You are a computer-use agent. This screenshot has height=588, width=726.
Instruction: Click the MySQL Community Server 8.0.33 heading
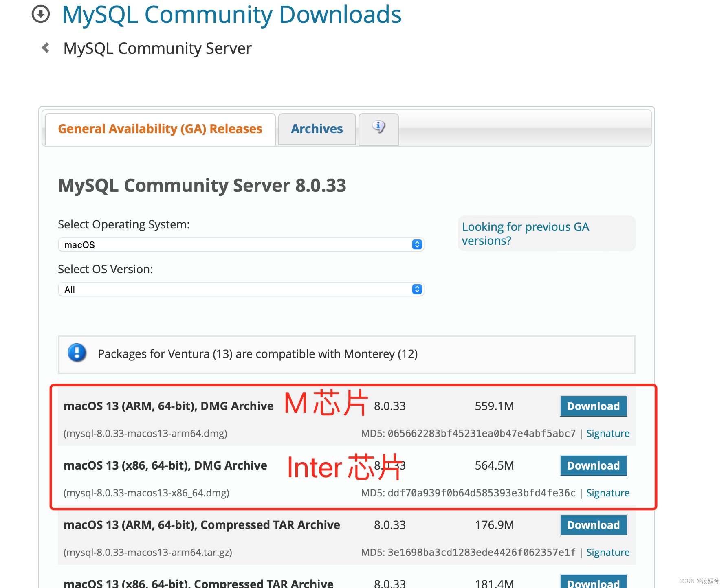202,186
